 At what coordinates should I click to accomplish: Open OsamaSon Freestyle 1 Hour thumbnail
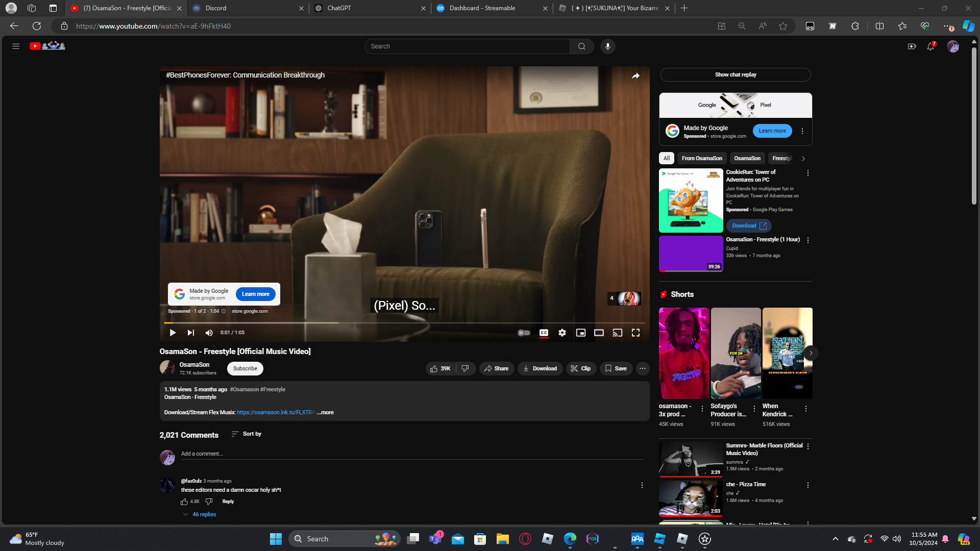[691, 254]
